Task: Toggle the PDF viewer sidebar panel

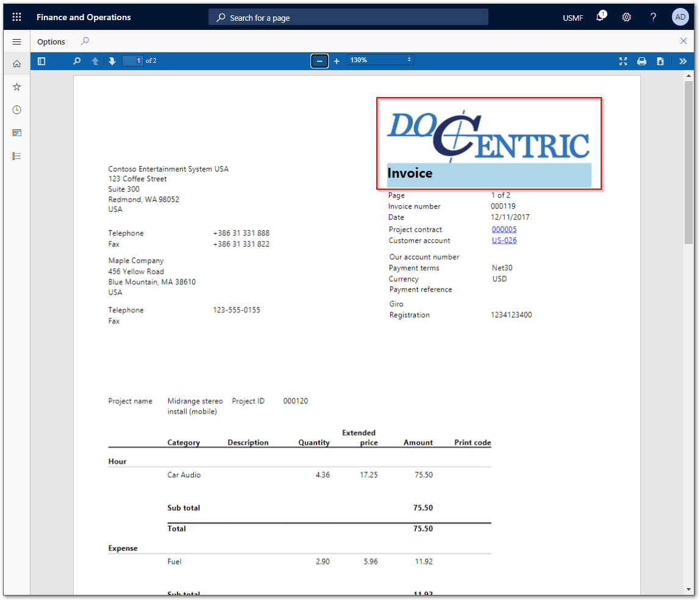Action: click(x=41, y=61)
